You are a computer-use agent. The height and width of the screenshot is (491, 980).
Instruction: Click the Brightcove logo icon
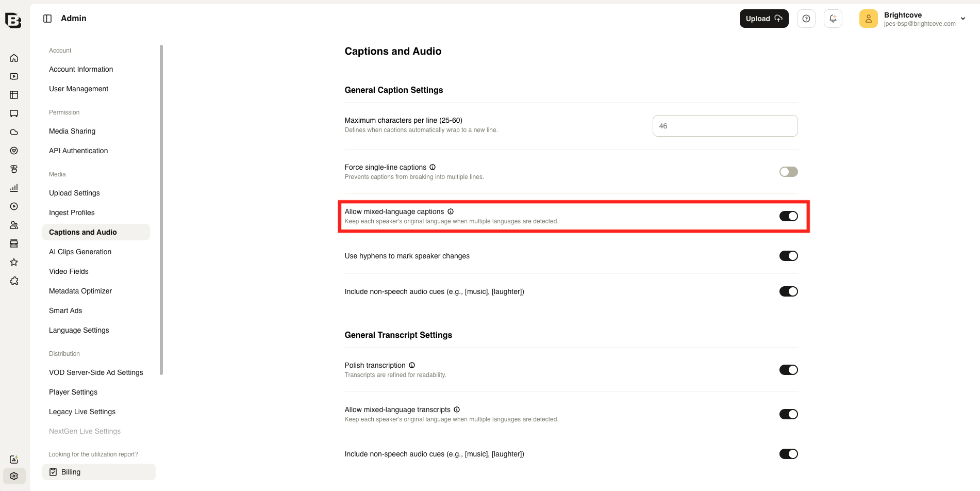click(x=13, y=20)
